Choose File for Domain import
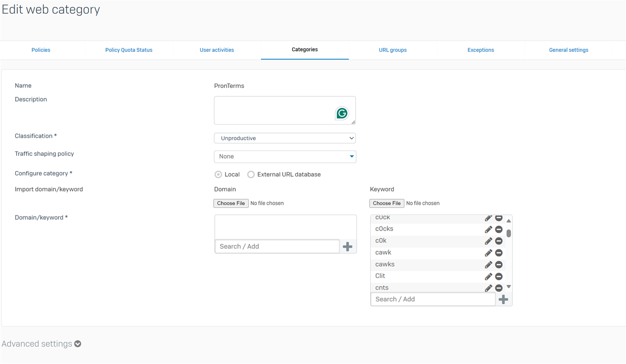 click(x=231, y=203)
